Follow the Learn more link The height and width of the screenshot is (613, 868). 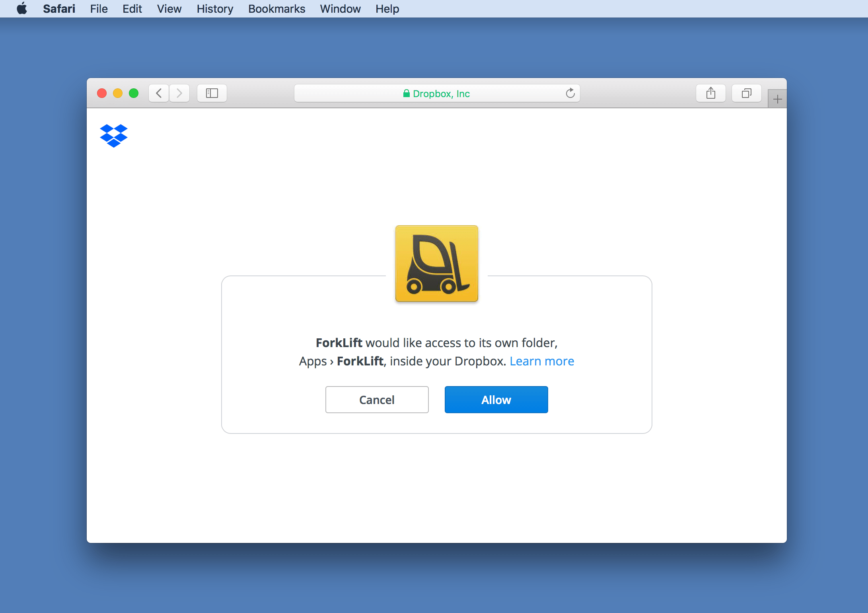click(x=542, y=361)
